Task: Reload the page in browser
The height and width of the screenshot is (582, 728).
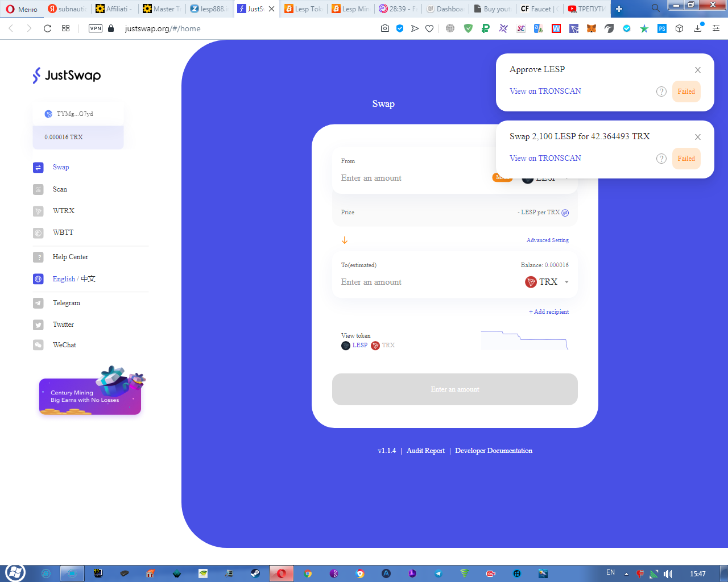Action: tap(48, 28)
